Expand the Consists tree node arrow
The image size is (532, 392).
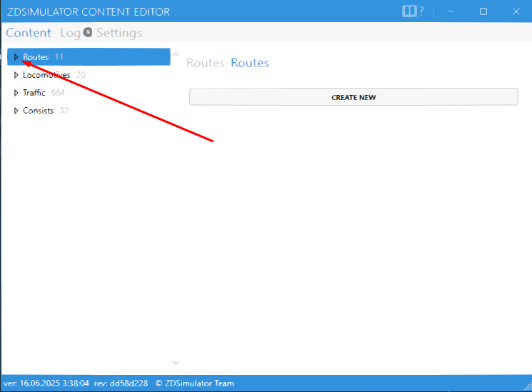click(16, 111)
